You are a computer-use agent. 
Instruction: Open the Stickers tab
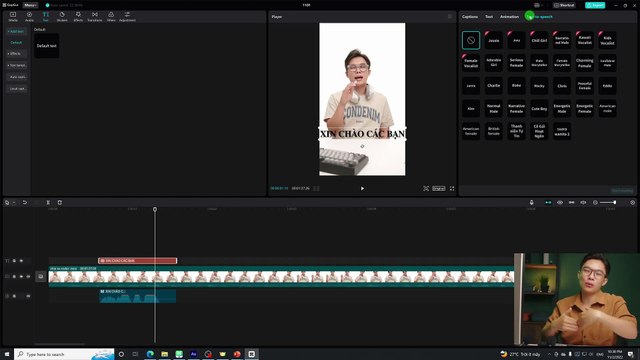62,16
